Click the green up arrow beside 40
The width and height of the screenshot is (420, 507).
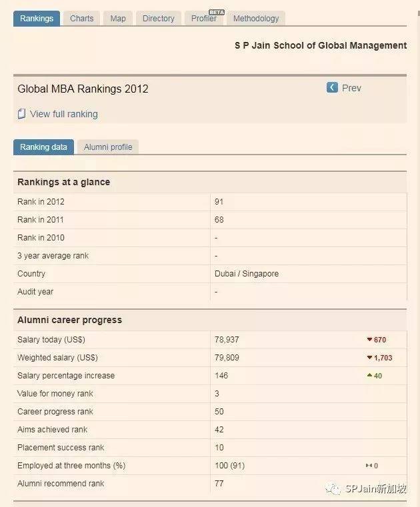[x=369, y=376]
